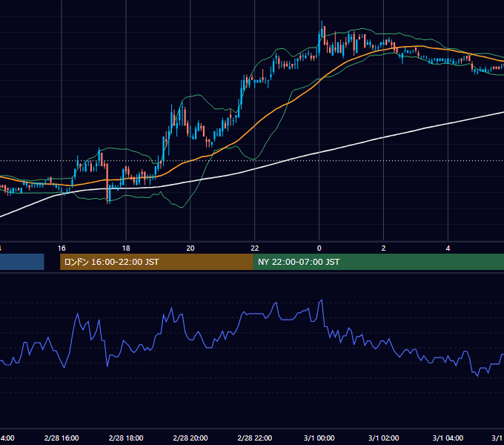Screen dimensions: 504x445
Task: Click the 4 hour label on price chart axis
Action: point(448,248)
